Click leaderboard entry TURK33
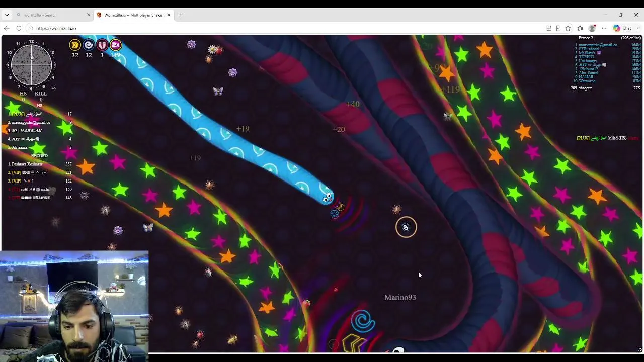Viewport: 644px width, 362px height. pyautogui.click(x=586, y=57)
